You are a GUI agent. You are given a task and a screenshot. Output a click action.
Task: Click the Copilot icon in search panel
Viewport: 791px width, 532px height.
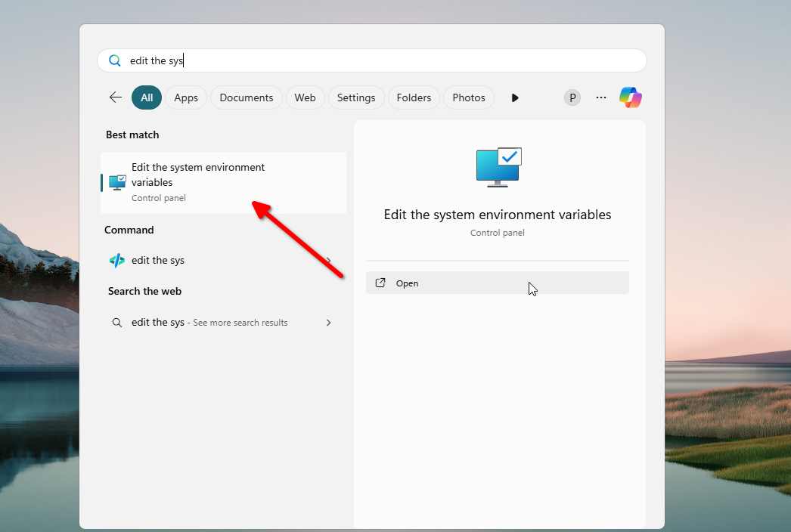click(630, 97)
